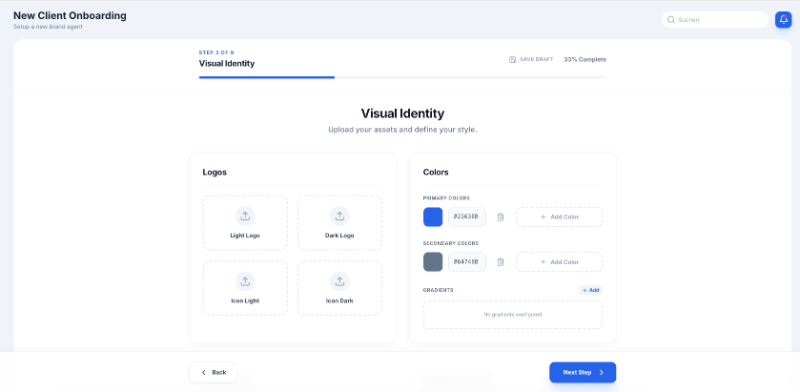The width and height of the screenshot is (800, 392).
Task: Open the blue primary color swatch
Action: (x=433, y=217)
